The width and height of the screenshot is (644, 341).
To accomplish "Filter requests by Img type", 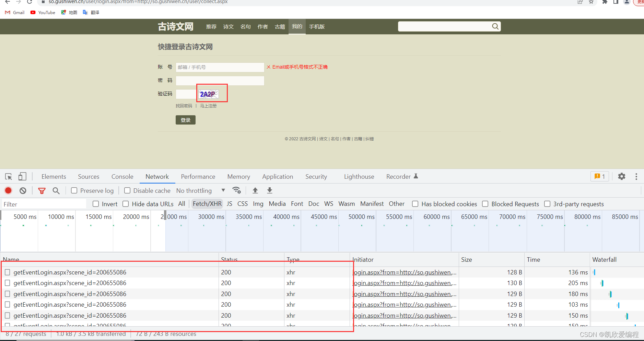I will point(258,204).
